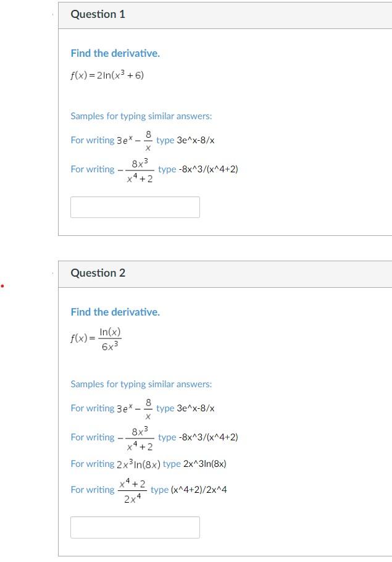Click the red unanswered question indicator dot
This screenshot has height=562, width=392.
(3, 286)
